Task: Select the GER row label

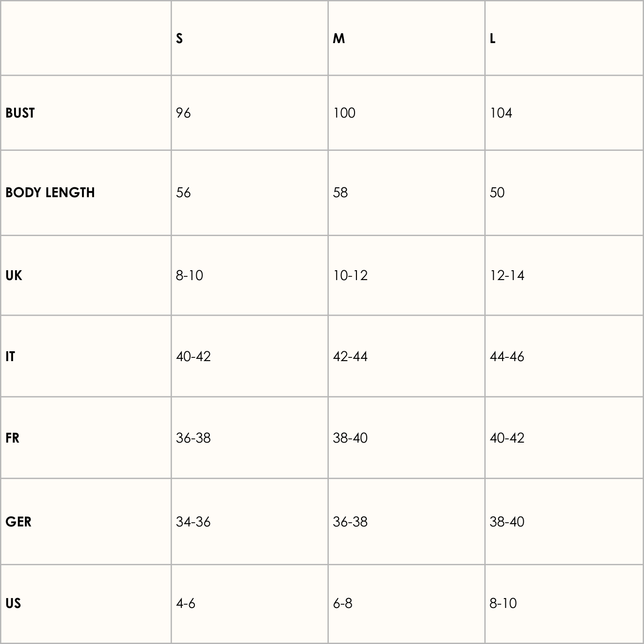Action: coord(18,522)
